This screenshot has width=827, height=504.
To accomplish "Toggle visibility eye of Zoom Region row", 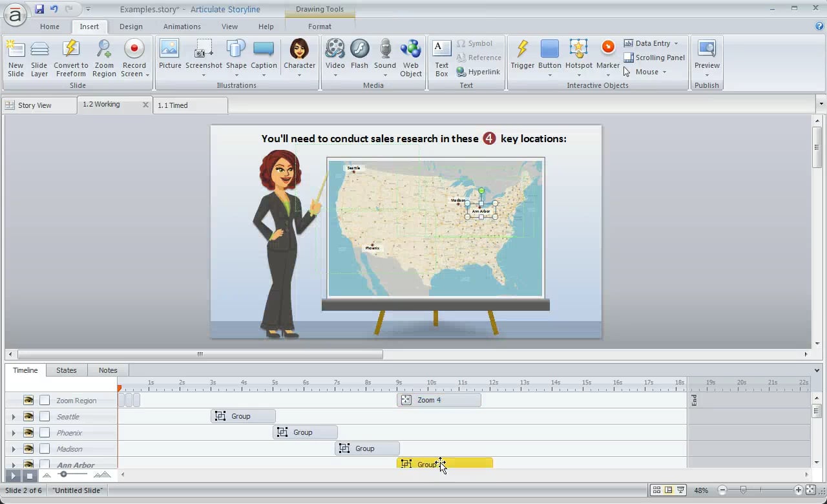I will pyautogui.click(x=28, y=400).
